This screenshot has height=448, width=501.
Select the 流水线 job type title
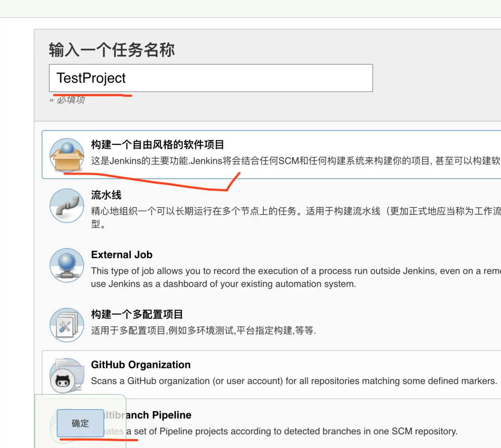click(106, 195)
